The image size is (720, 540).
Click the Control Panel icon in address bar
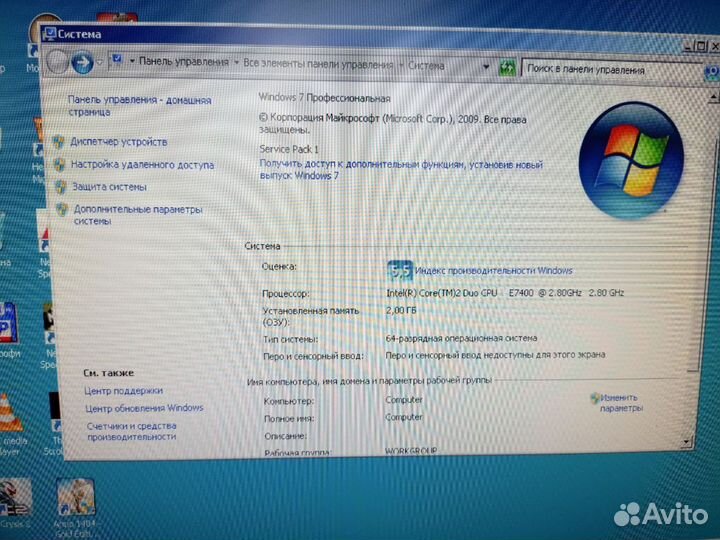click(x=118, y=60)
